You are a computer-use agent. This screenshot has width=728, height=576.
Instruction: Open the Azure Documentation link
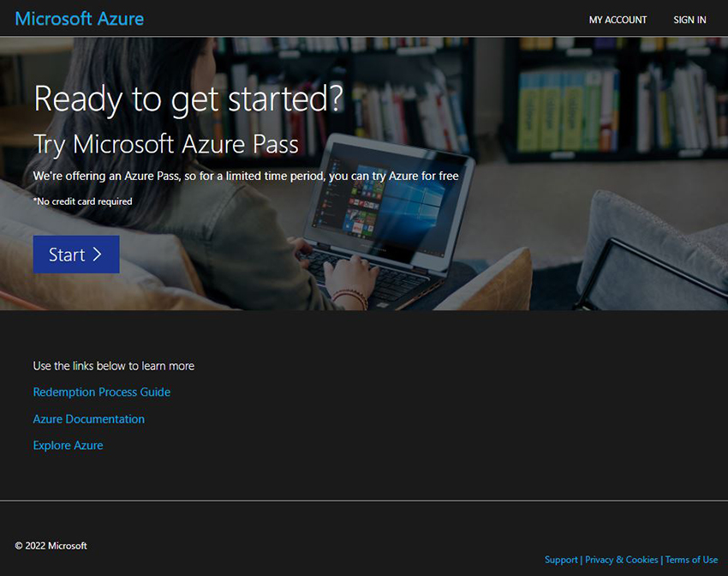pos(89,419)
